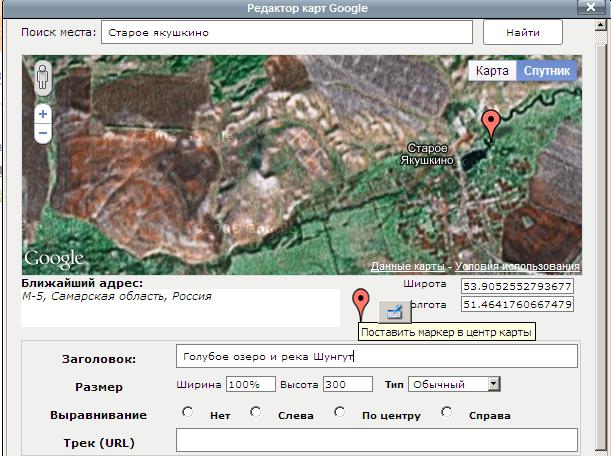Screen dimensions: 611x459
Task: Zoom out with the map minus button
Action: pyautogui.click(x=43, y=133)
